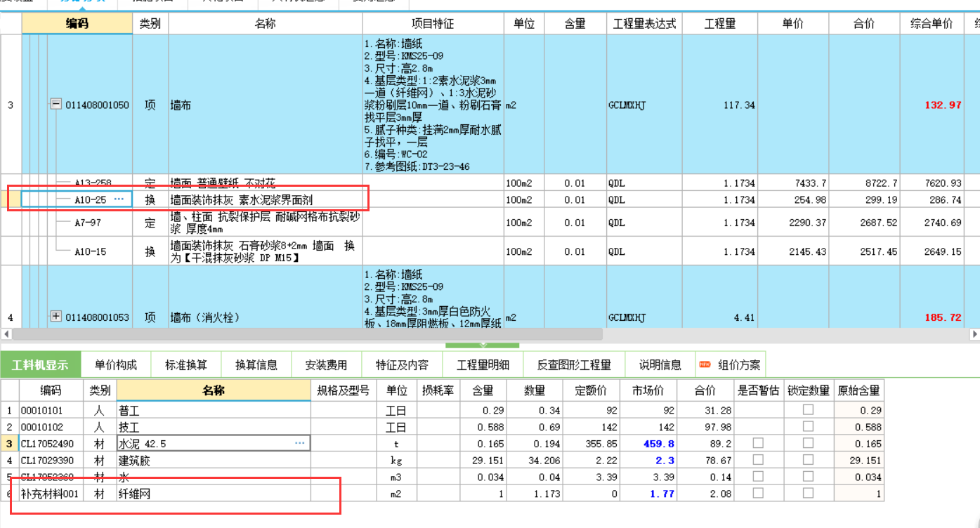The image size is (980, 528).
Task: Enable 锁定数量 for 技工
Action: pos(808,426)
